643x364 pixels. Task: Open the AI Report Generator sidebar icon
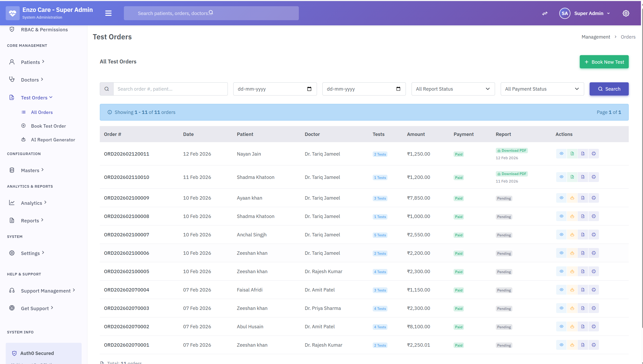point(23,139)
